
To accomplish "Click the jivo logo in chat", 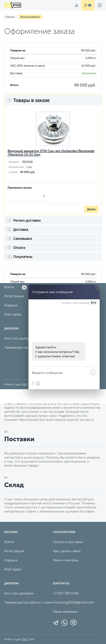I will [93, 303].
